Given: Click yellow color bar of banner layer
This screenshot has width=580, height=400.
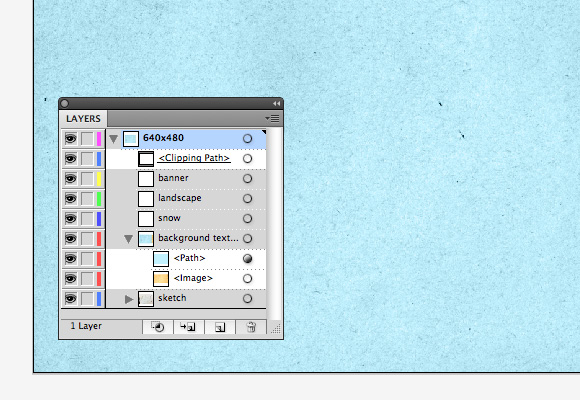Looking at the screenshot, I should (x=99, y=179).
